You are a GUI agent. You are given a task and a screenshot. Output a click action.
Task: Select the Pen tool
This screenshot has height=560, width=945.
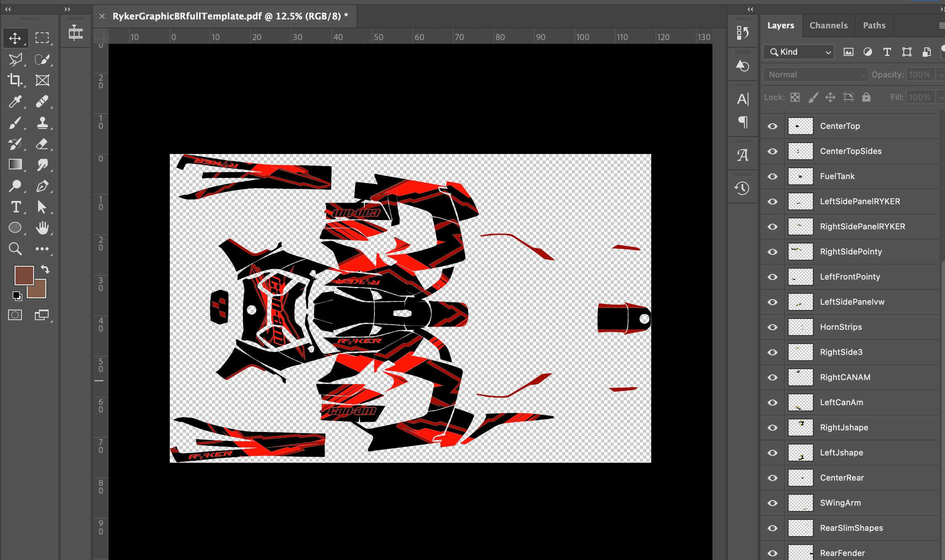42,186
